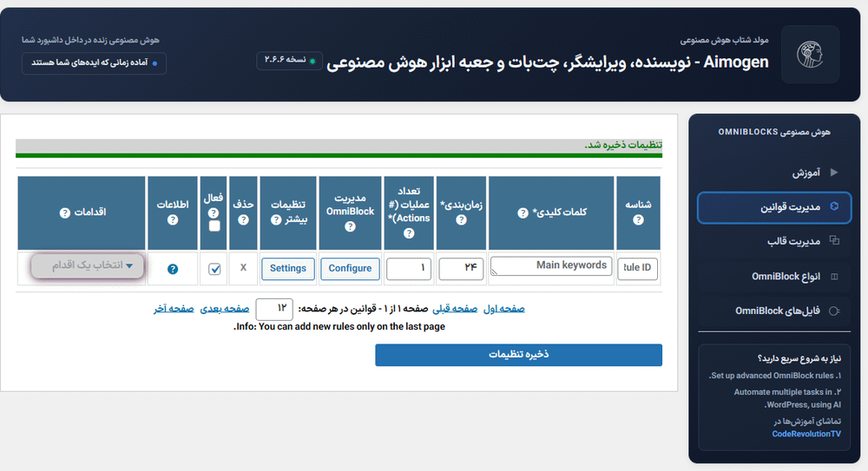Image resolution: width=868 pixels, height=471 pixels.
Task: Click help icon under زمان‌بندی header
Action: tap(461, 219)
